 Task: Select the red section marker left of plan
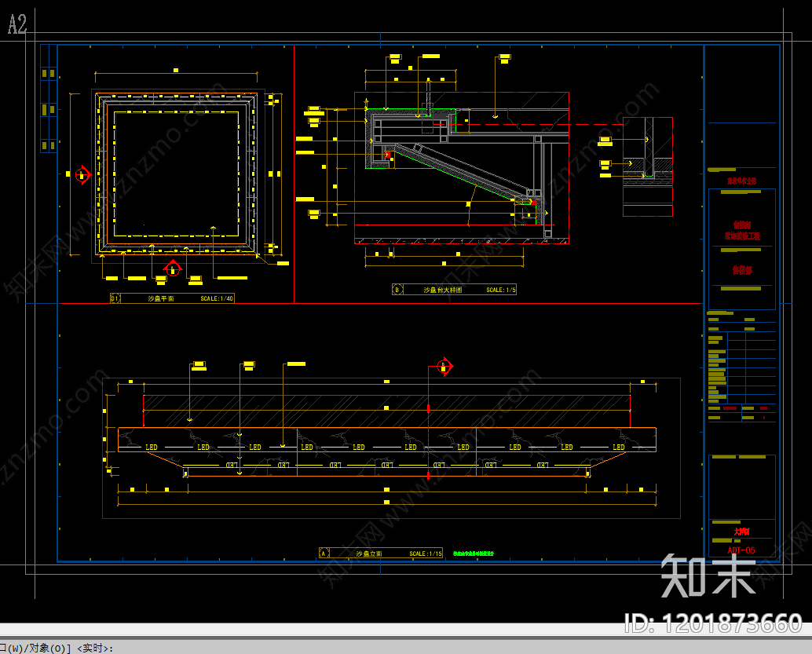(82, 175)
